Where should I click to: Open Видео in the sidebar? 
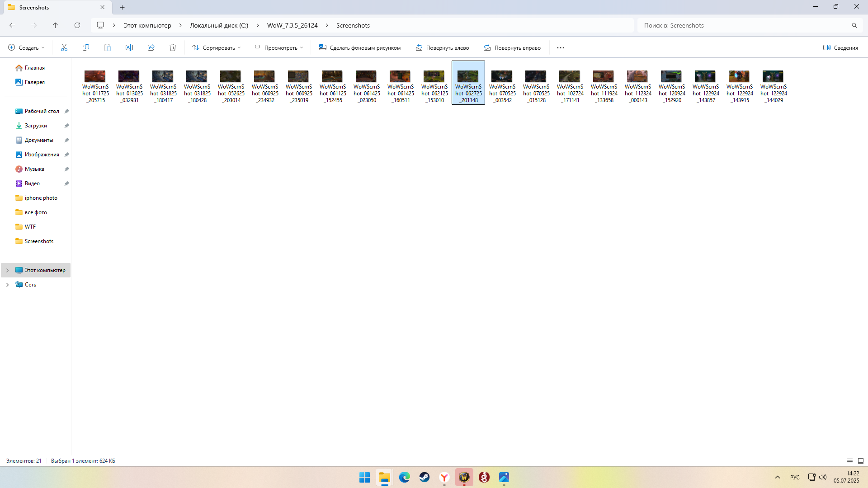click(x=35, y=183)
